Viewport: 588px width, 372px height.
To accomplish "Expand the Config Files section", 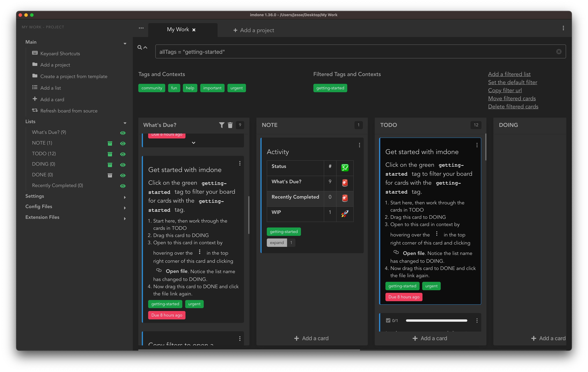I will pos(125,208).
